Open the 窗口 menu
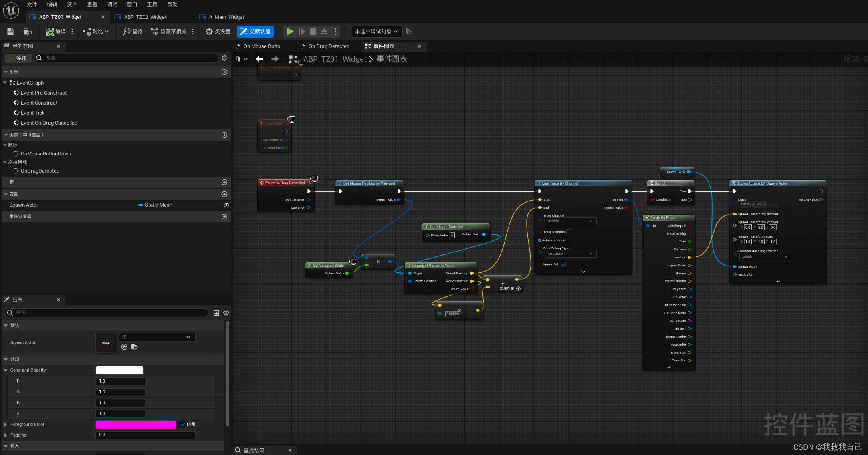This screenshot has height=455, width=868. [132, 5]
